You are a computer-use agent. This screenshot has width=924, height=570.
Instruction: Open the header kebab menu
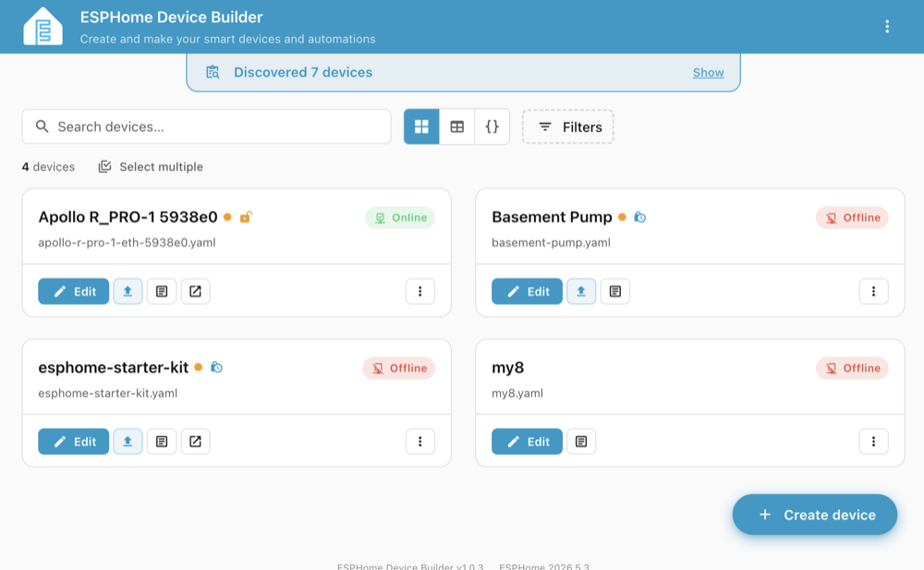coord(887,27)
